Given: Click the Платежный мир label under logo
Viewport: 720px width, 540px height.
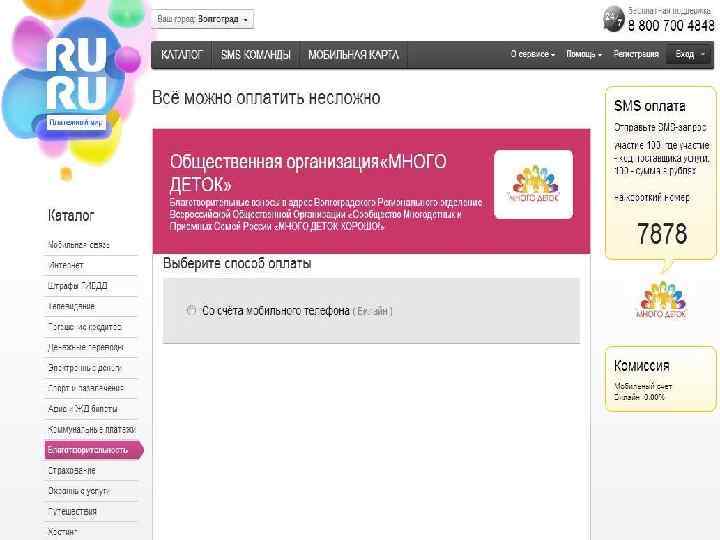Looking at the screenshot, I should (x=76, y=123).
